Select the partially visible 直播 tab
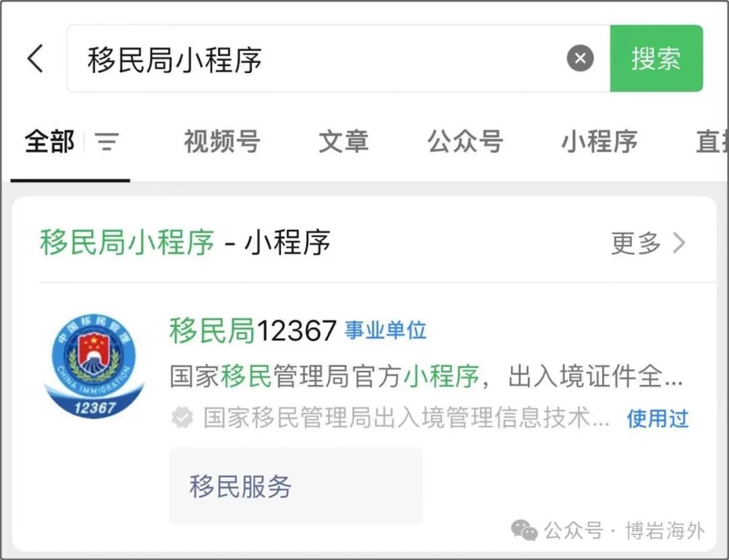The width and height of the screenshot is (729, 560). pos(712,141)
